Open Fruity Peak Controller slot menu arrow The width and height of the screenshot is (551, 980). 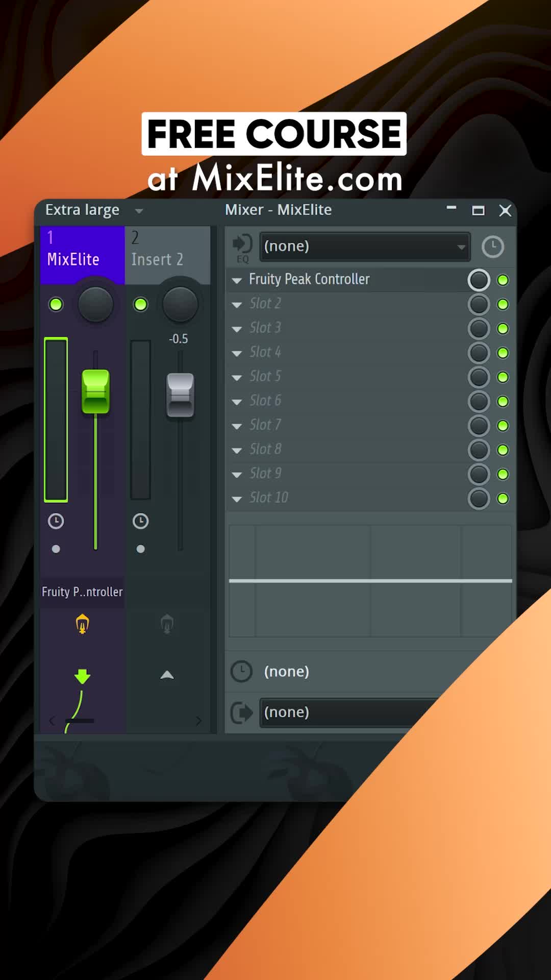click(x=237, y=280)
